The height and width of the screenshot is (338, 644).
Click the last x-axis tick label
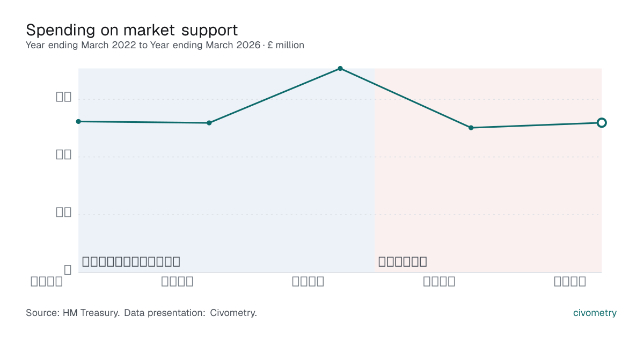tap(570, 281)
